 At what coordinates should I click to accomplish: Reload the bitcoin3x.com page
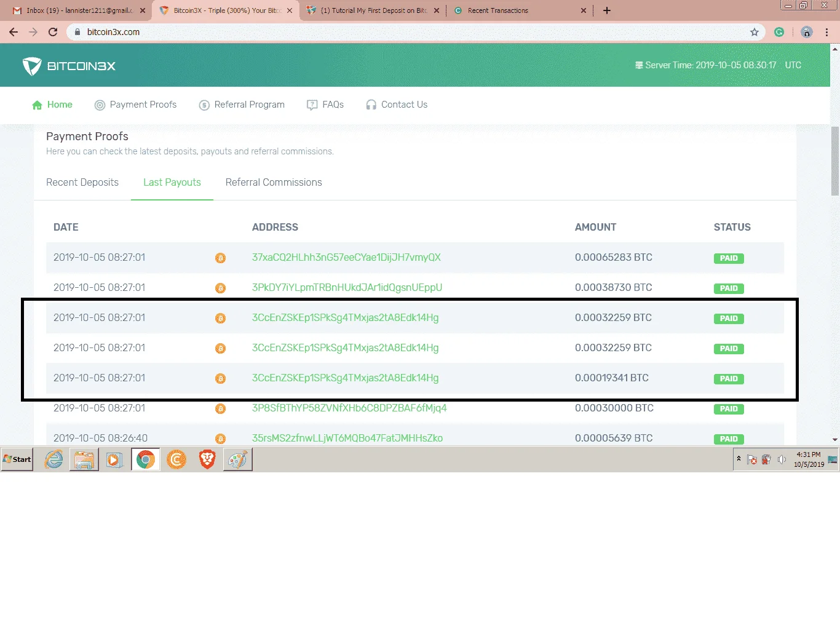[53, 32]
